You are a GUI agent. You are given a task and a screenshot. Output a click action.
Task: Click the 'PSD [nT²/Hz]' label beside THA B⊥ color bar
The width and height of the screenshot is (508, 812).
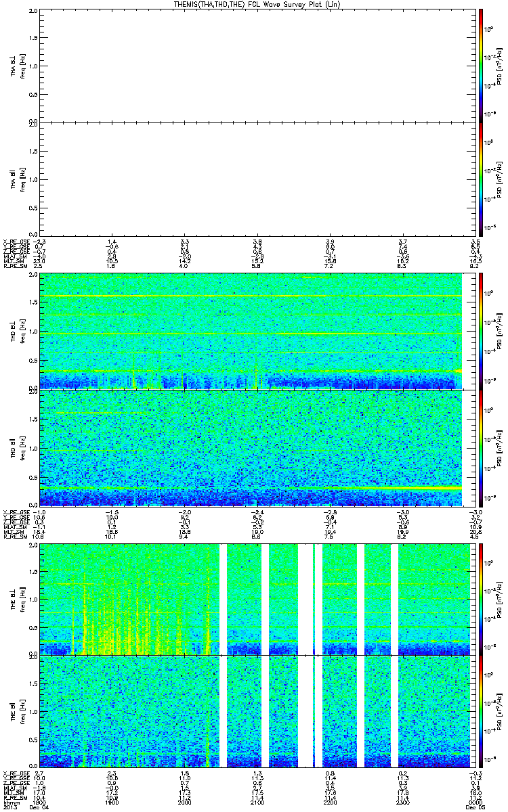click(x=499, y=65)
